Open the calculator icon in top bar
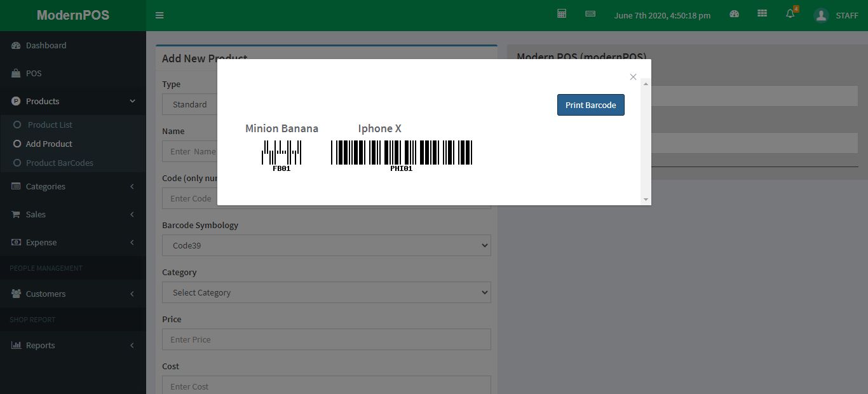 click(562, 13)
